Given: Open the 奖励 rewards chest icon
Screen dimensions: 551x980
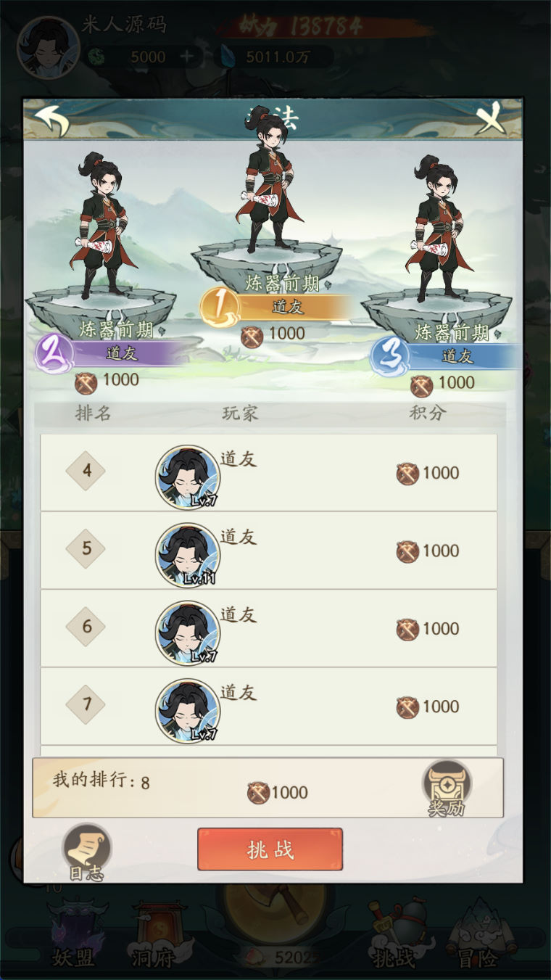Looking at the screenshot, I should click(x=447, y=787).
